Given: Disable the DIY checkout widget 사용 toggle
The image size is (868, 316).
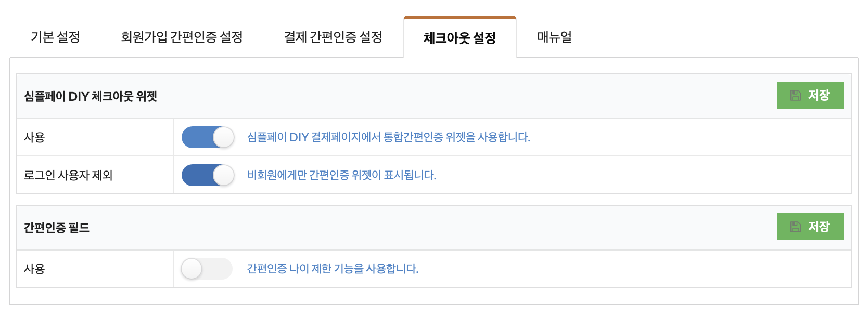Looking at the screenshot, I should [x=208, y=138].
